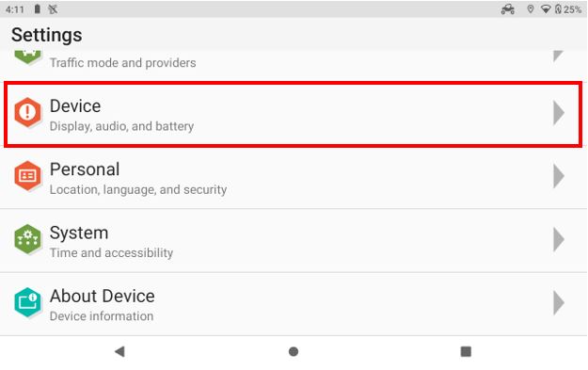588x370 pixels.
Task: Expand Personal row using right arrow
Action: (x=559, y=176)
